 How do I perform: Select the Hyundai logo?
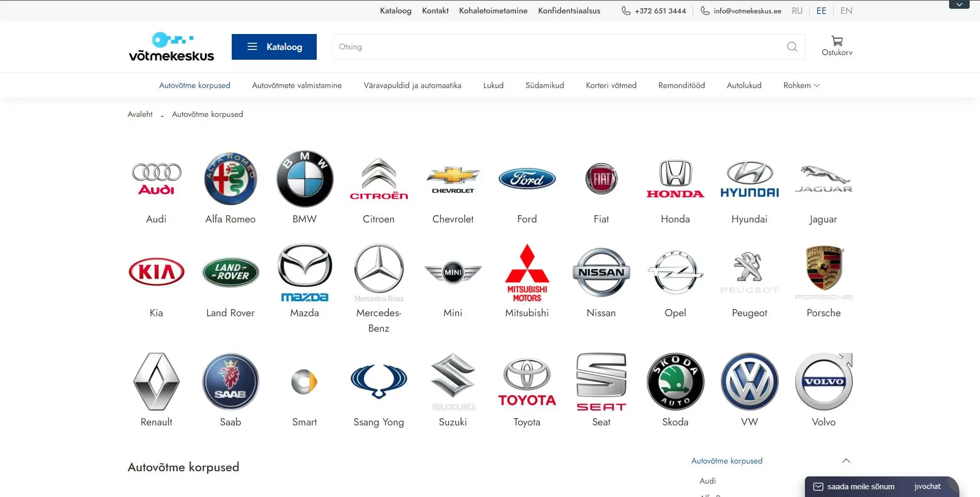click(x=749, y=179)
